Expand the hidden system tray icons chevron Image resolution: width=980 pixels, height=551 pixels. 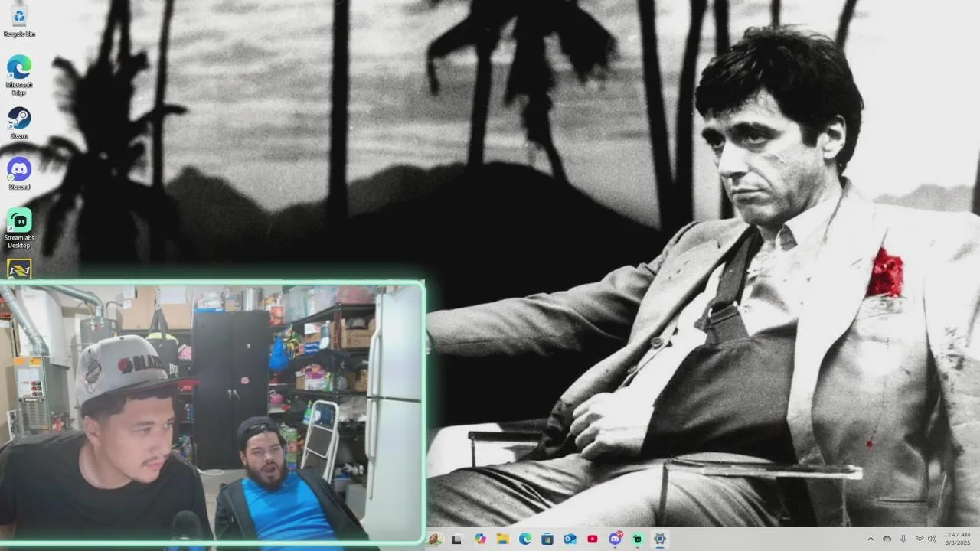coord(871,539)
